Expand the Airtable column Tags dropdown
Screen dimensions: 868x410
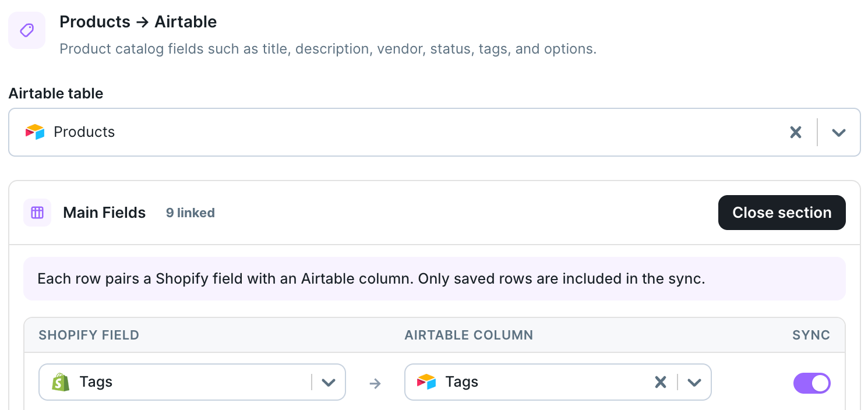pos(694,383)
